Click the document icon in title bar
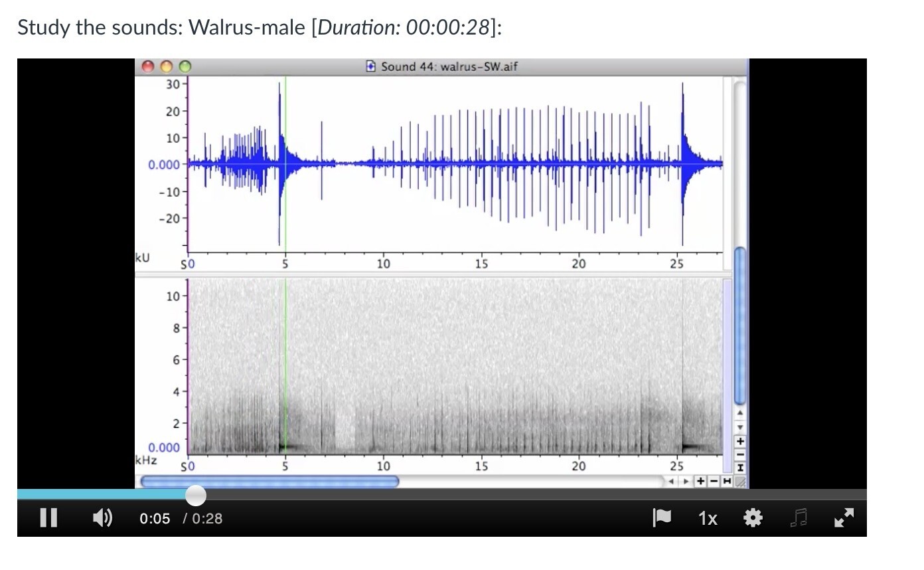 (x=371, y=66)
